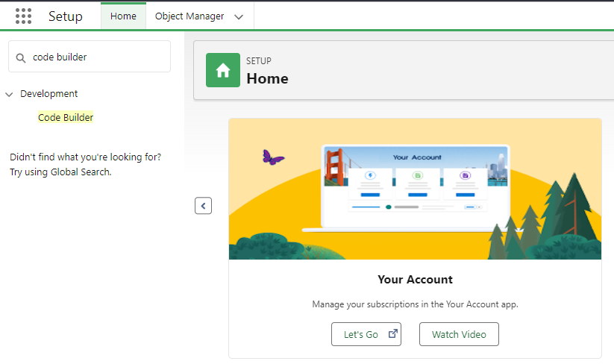This screenshot has width=614, height=364.
Task: Click the green Setup Home icon
Action: 223,70
